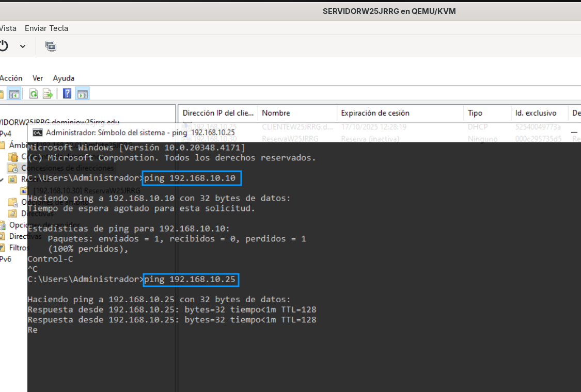Screen dimensions: 581x392
Task: Click the Conjunto de direcciones folder icon
Action: [12, 157]
